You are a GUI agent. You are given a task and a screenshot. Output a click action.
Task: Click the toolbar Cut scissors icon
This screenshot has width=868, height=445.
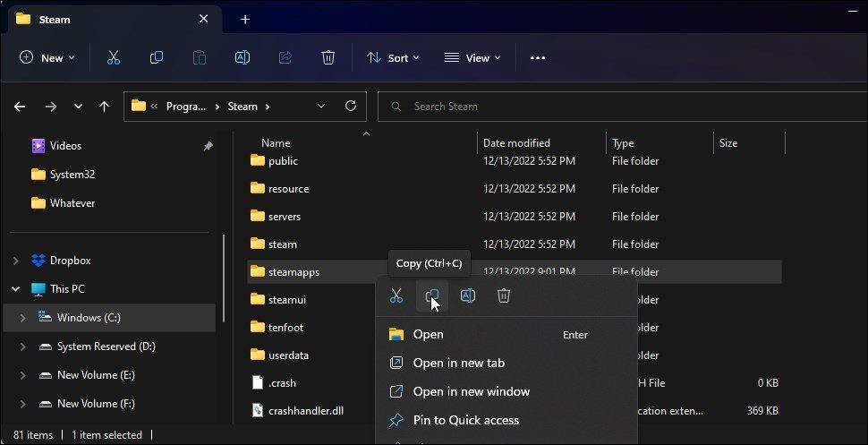(114, 57)
